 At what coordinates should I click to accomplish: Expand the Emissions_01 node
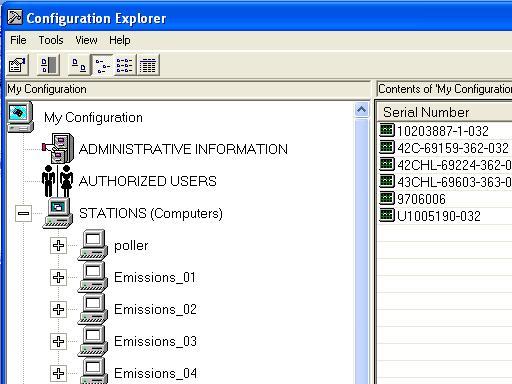[x=58, y=277]
